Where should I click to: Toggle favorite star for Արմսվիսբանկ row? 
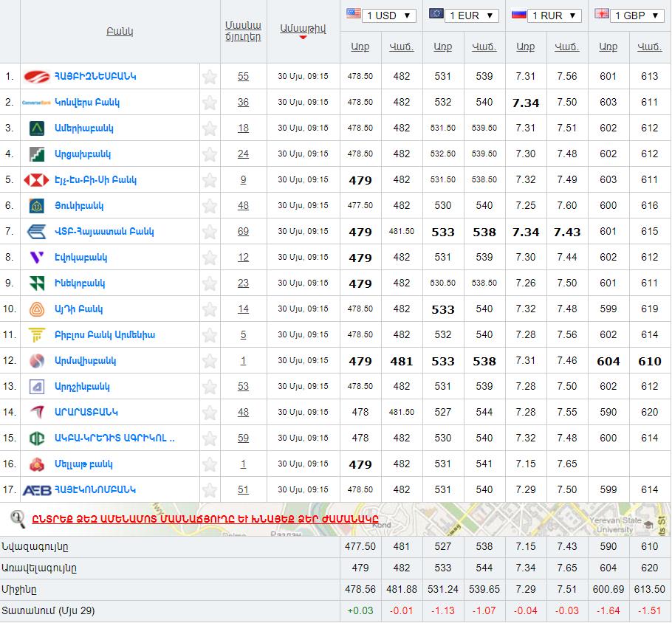coord(210,361)
